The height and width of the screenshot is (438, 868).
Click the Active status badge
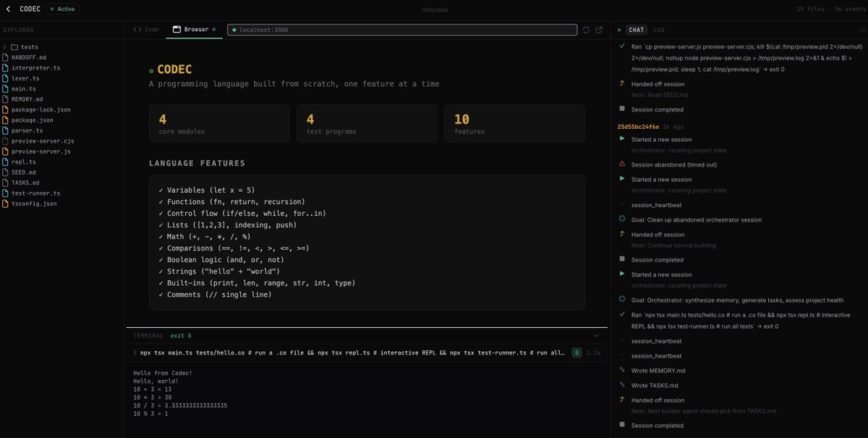click(x=62, y=9)
